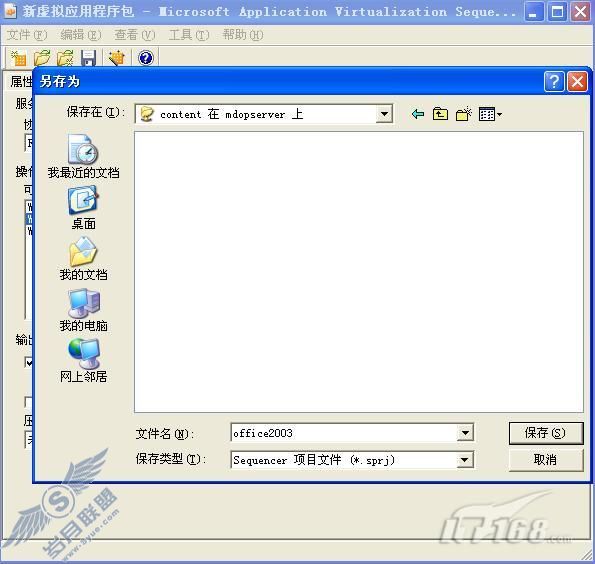
Task: Click the New Package toolbar icon
Action: click(x=19, y=58)
